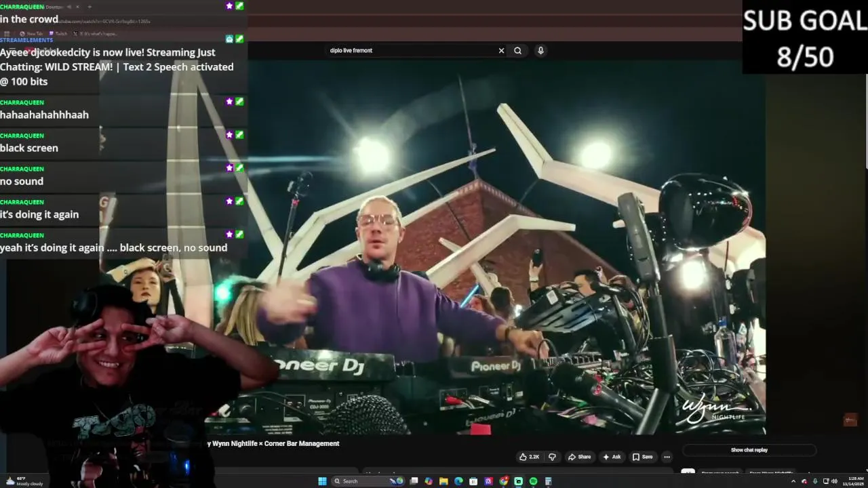Click the STREAMELEMENTS username in chat

point(26,40)
